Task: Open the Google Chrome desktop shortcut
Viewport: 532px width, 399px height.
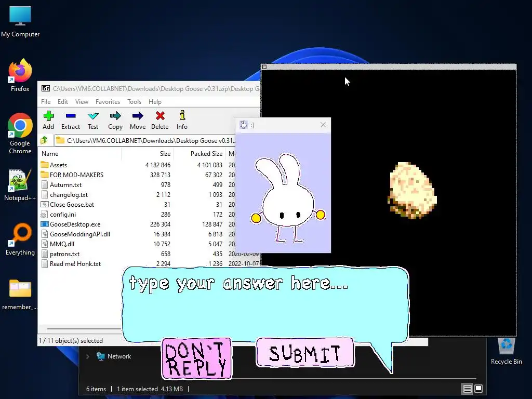Action: (x=20, y=134)
